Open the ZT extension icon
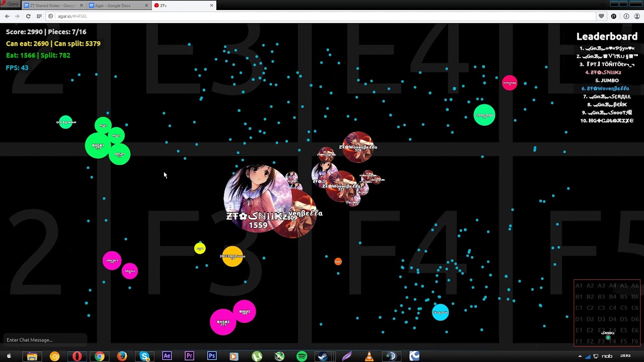 coord(614,16)
